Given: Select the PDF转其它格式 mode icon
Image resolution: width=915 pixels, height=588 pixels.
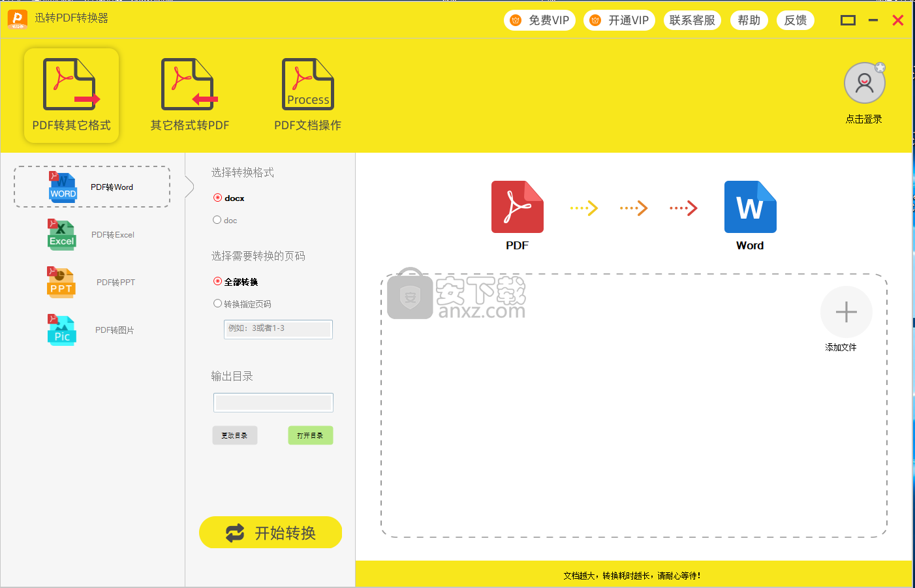Looking at the screenshot, I should point(71,84).
